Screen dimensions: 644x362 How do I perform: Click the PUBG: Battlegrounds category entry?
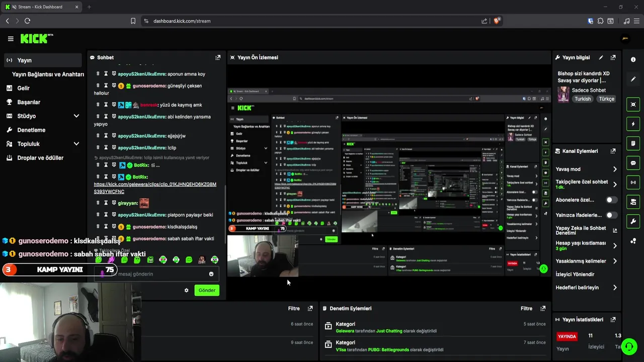pos(387,350)
